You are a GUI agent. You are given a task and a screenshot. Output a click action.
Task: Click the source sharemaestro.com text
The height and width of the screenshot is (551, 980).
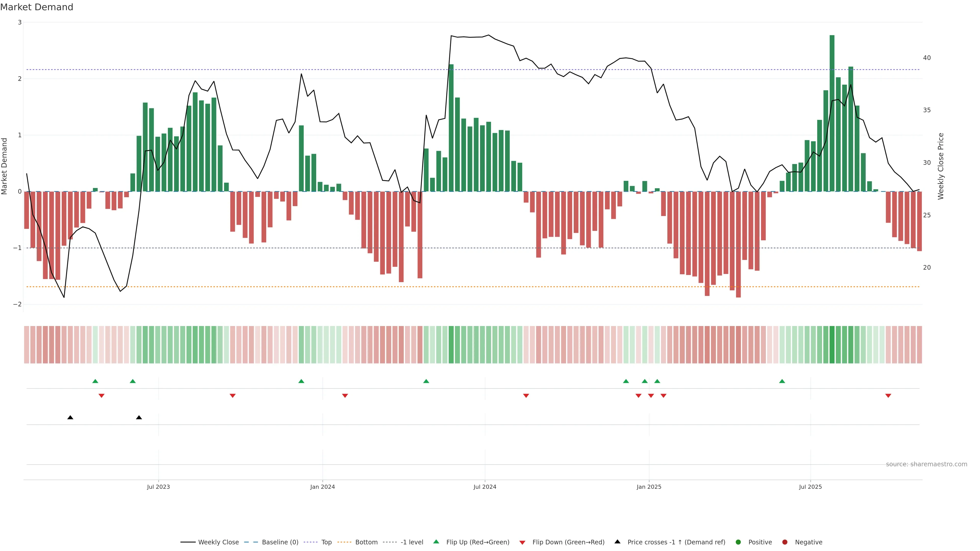click(926, 464)
